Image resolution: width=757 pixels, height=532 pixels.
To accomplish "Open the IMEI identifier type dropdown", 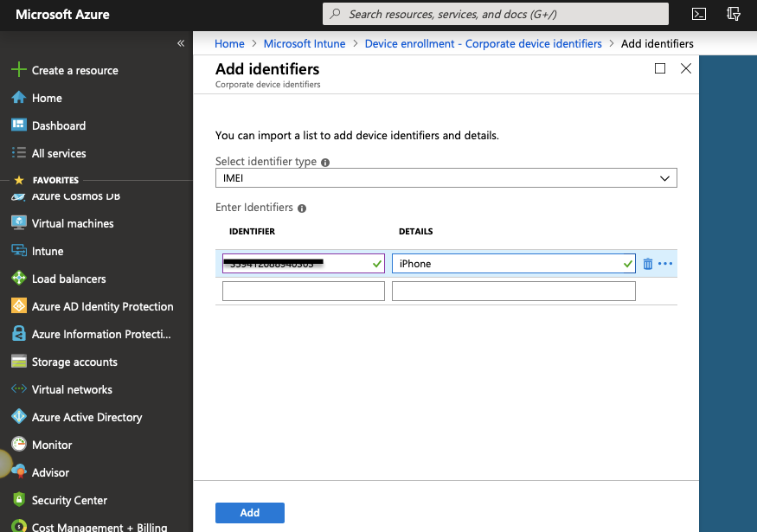I will coord(446,178).
